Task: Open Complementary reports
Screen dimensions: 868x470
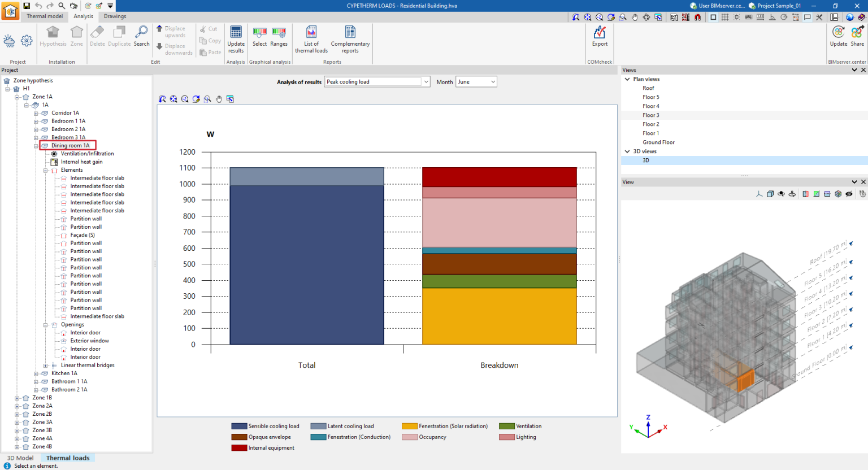Action: coord(350,38)
